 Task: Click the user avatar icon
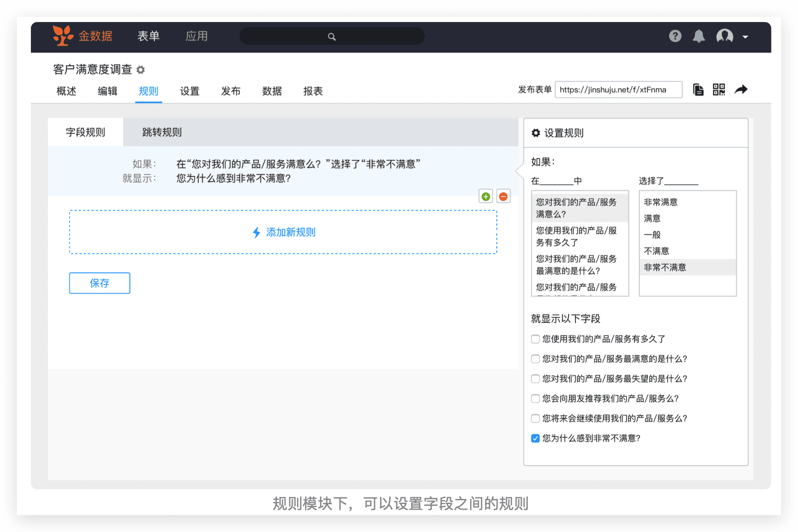tap(725, 36)
